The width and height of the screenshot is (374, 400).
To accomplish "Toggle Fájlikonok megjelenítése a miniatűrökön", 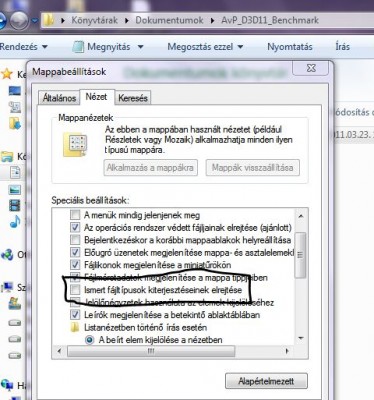I will pyautogui.click(x=75, y=265).
